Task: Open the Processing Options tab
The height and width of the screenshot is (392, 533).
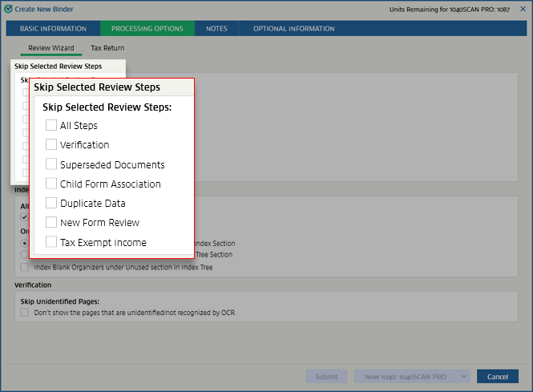Action: point(147,29)
